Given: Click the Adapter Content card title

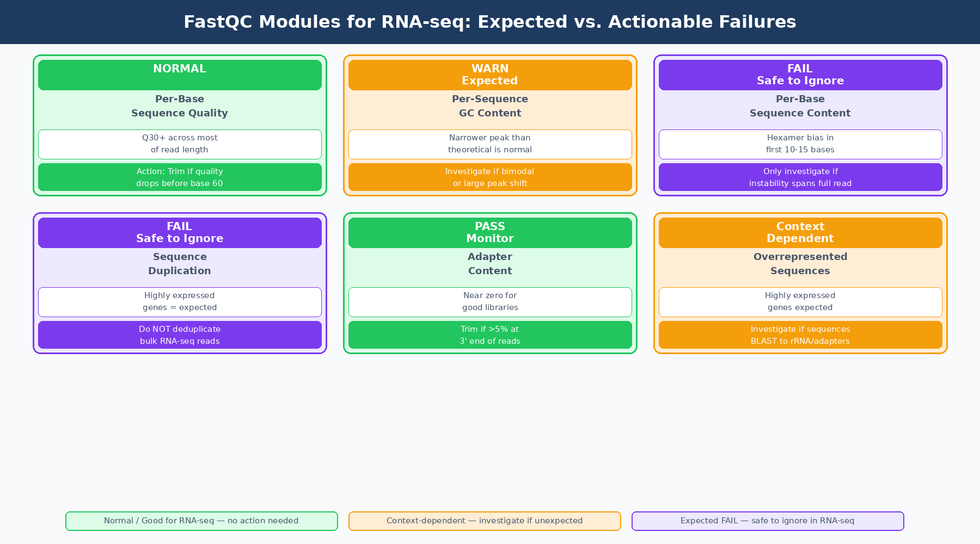Looking at the screenshot, I should 489,263.
